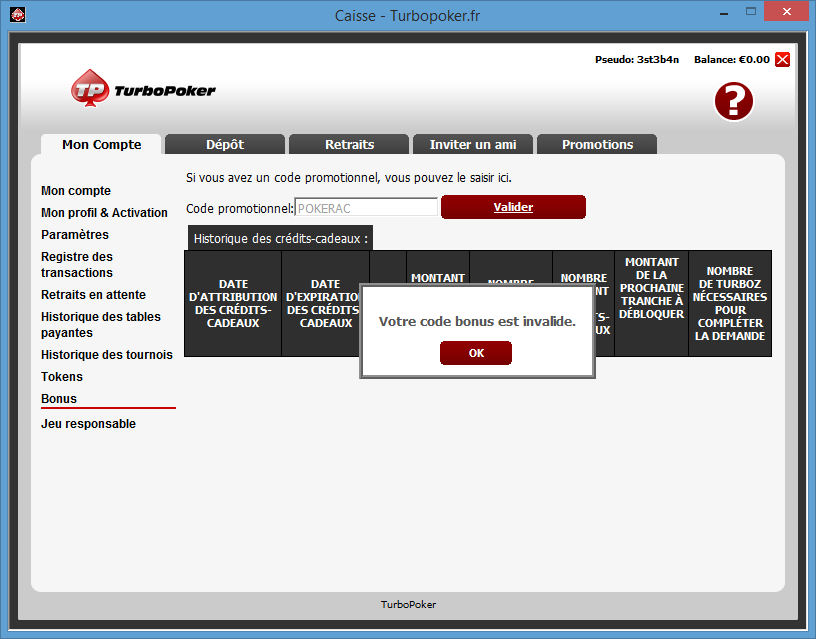
Task: Select Bonus in the sidebar
Action: [x=58, y=399]
